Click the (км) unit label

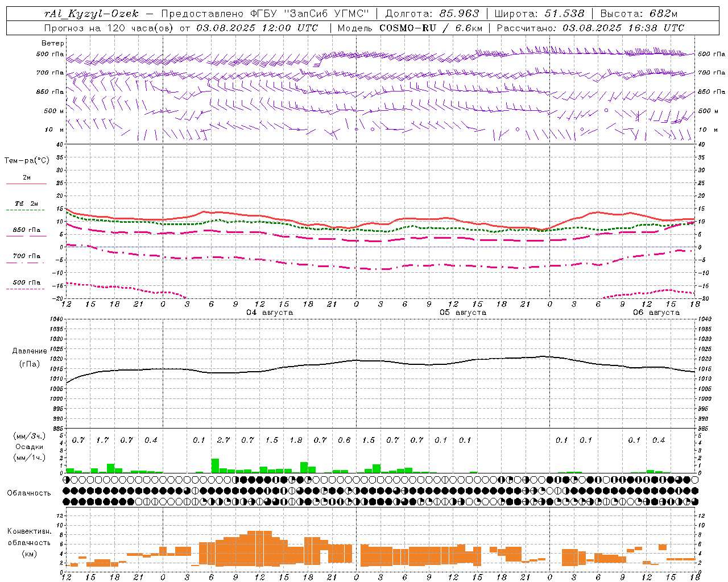[x=29, y=554]
